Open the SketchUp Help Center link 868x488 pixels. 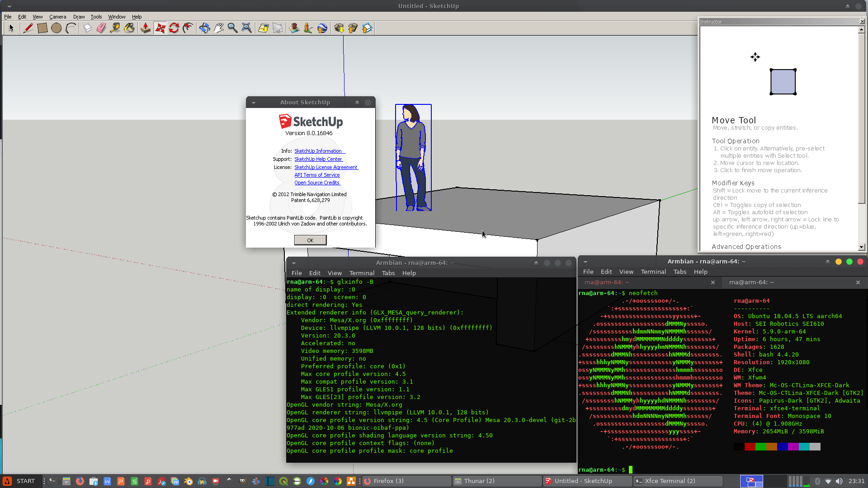coord(318,159)
